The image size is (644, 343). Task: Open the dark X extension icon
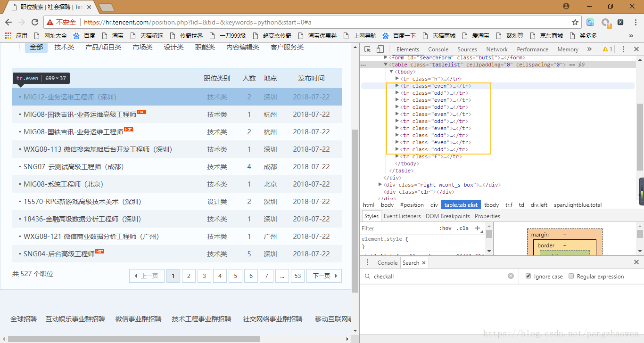pyautogui.click(x=620, y=22)
